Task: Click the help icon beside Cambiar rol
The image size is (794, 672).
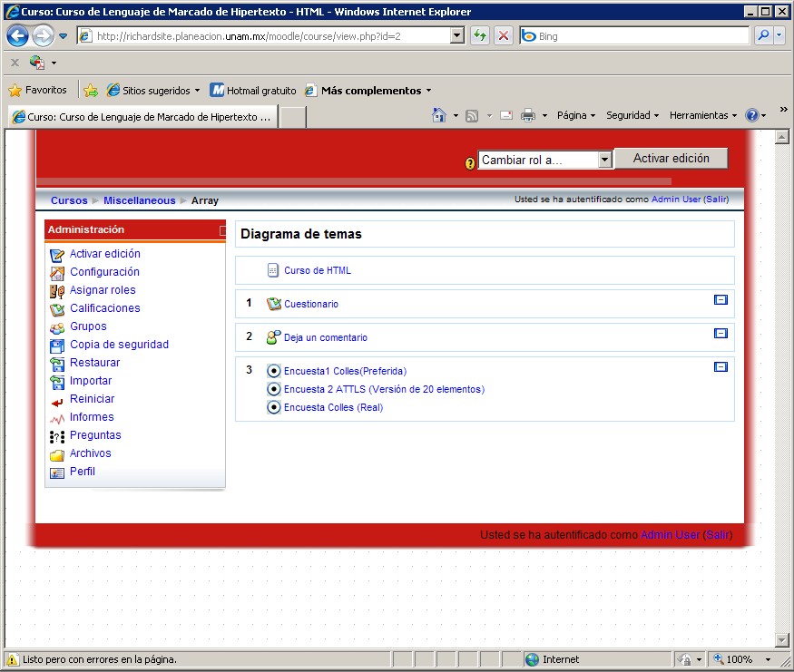Action: click(470, 163)
